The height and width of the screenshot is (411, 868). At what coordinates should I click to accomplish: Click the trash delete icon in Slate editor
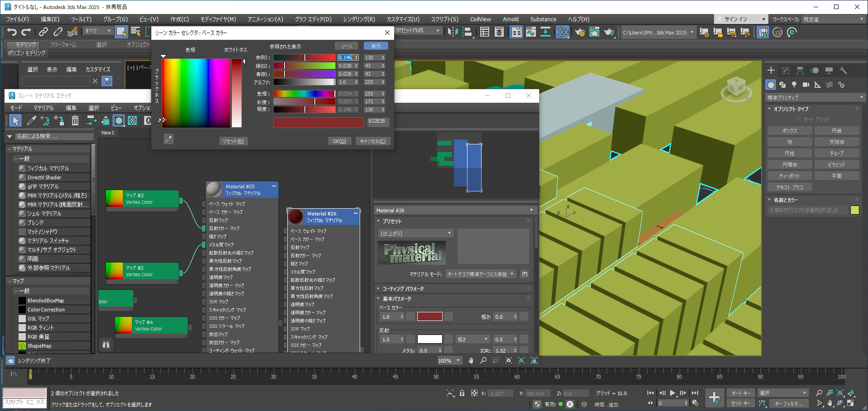tap(75, 120)
